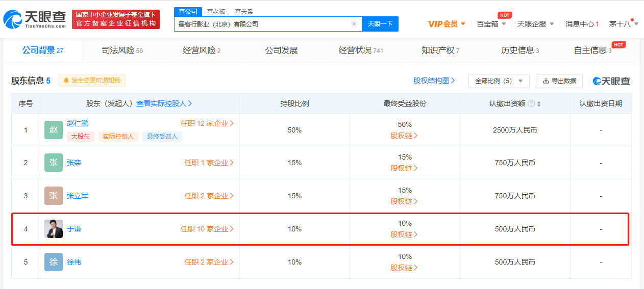Screen dimensions: 644x289
Task: Open 股权链 in 于谦's row
Action: 404,234
